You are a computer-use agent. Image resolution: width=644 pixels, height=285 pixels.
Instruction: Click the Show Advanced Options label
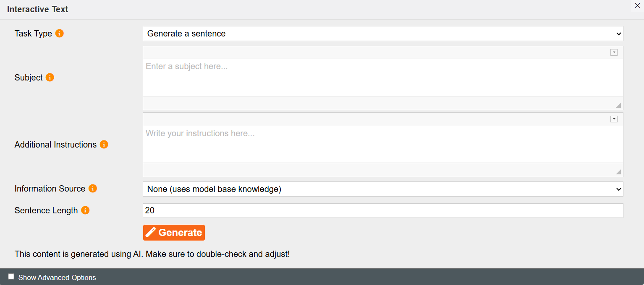click(57, 277)
